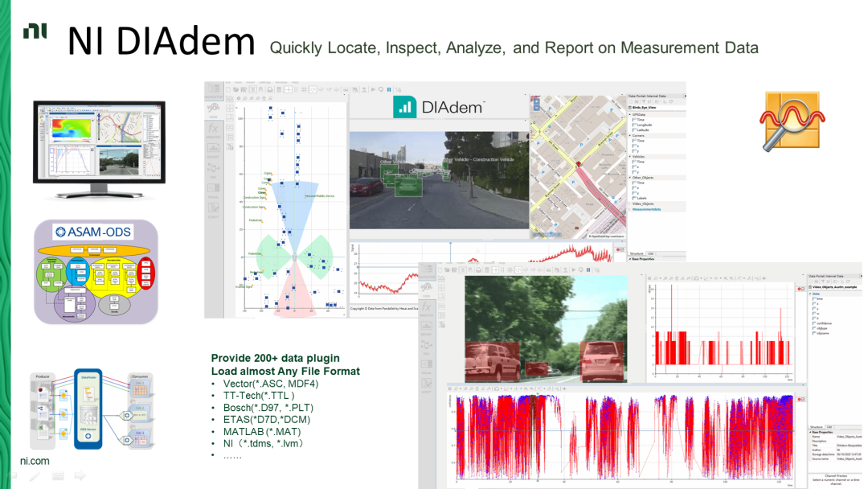The height and width of the screenshot is (489, 868).
Task: Open REPORT panel in the lower DIAdem window
Action: click(426, 328)
